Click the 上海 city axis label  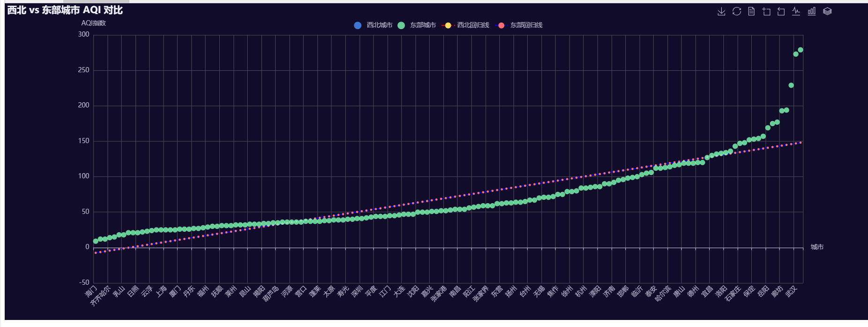161,291
